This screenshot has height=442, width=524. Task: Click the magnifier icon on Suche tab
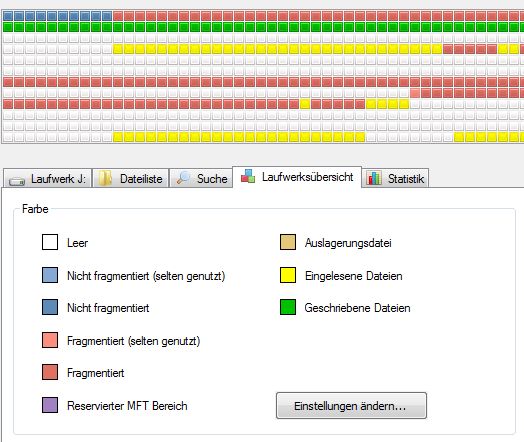[x=183, y=178]
